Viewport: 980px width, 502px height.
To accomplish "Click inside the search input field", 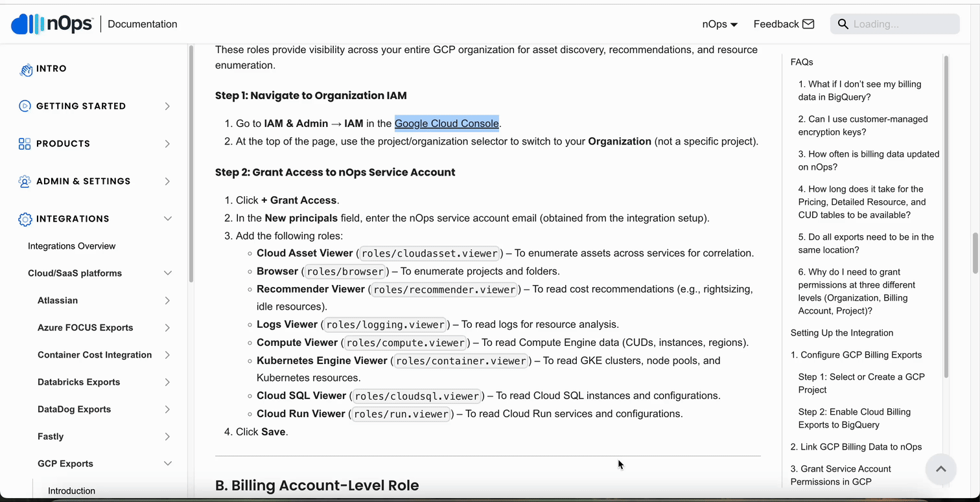I will [x=901, y=23].
